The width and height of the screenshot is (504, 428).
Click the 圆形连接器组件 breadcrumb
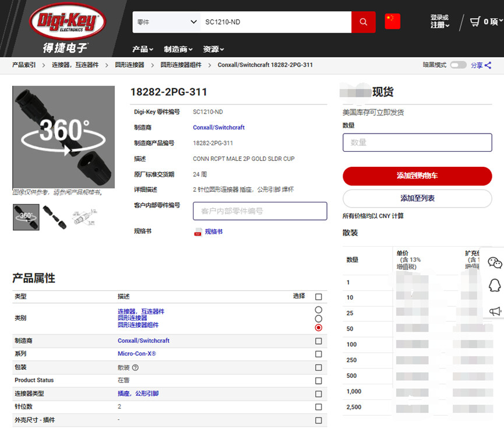pos(181,65)
